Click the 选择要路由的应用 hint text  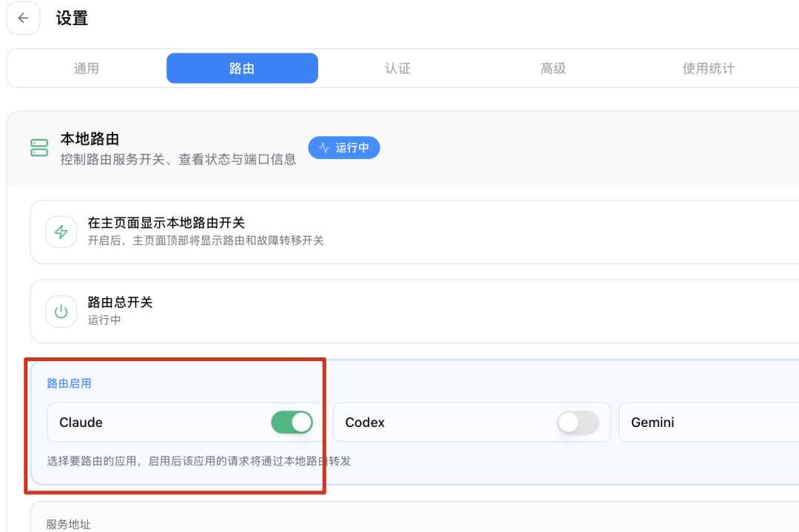[199, 461]
